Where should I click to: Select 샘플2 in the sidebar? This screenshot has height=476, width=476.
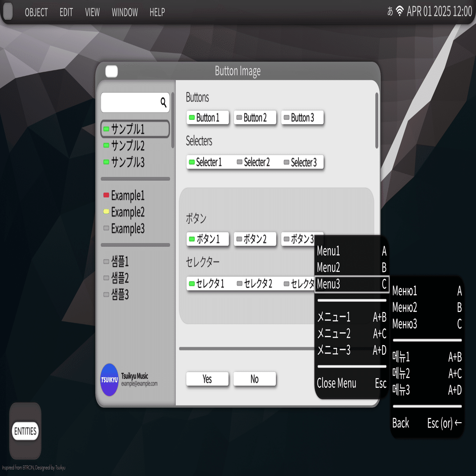click(x=135, y=278)
